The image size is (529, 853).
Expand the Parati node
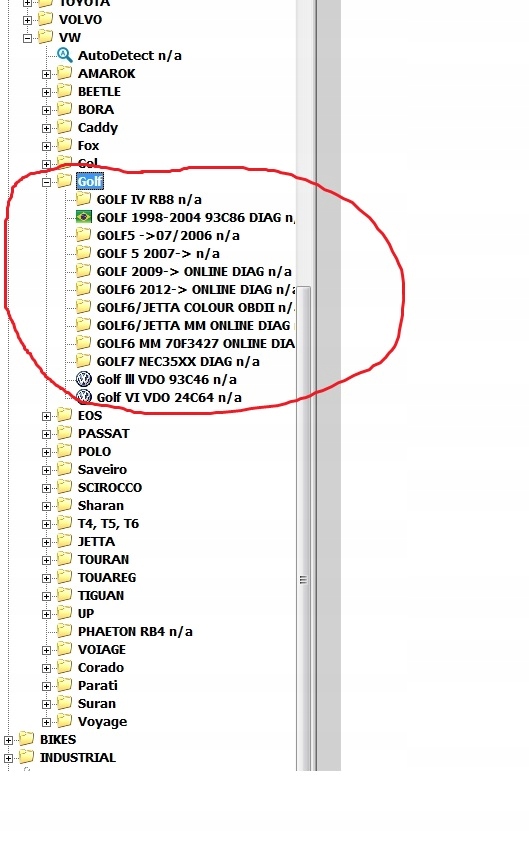pyautogui.click(x=46, y=686)
